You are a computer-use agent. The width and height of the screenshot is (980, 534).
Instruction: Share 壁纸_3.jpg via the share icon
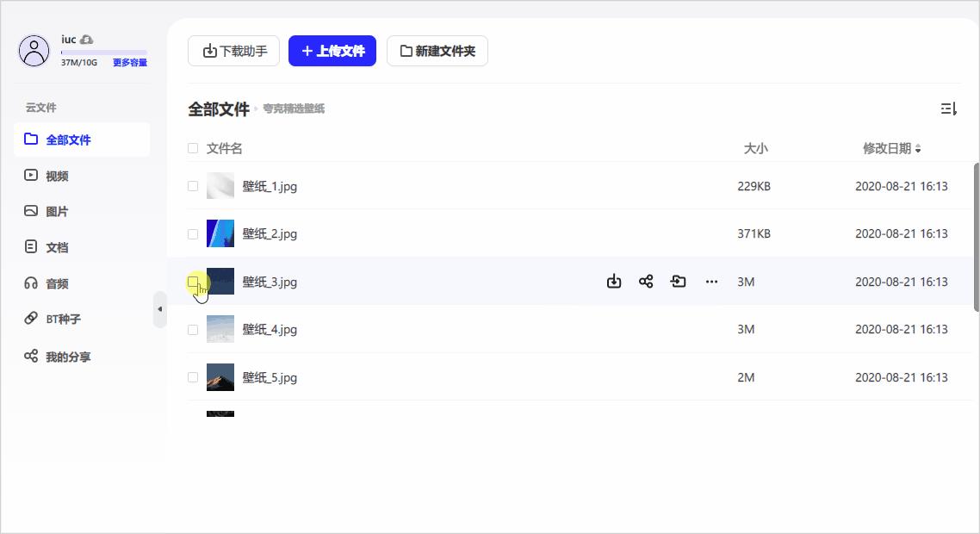pyautogui.click(x=646, y=281)
